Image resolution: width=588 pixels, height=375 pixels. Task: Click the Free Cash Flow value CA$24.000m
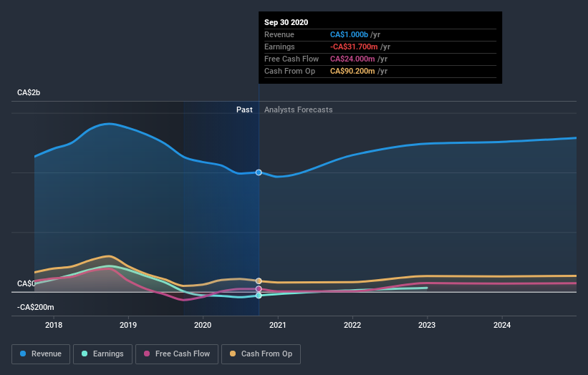(x=352, y=59)
